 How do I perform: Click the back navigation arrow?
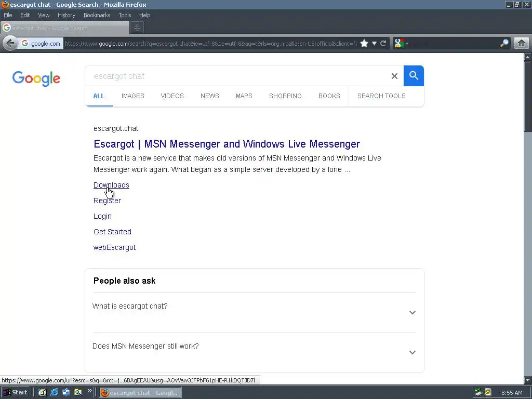[x=10, y=44]
